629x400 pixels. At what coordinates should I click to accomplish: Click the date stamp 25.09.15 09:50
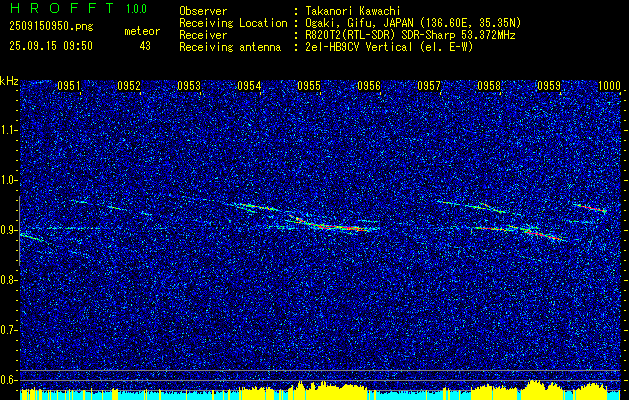tap(51, 46)
